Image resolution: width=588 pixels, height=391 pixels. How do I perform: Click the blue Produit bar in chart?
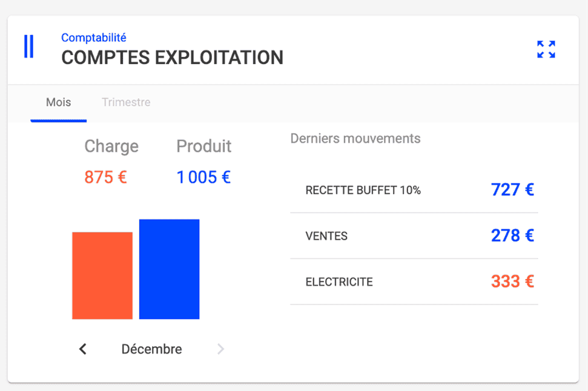coord(170,269)
